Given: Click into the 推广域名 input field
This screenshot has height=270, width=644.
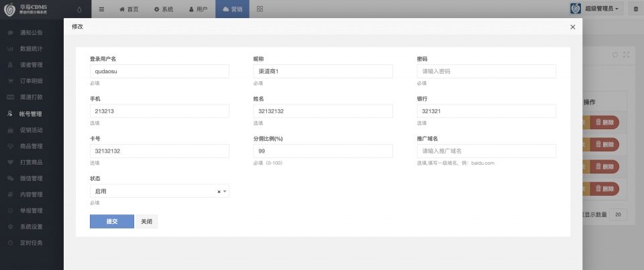Looking at the screenshot, I should coord(486,151).
